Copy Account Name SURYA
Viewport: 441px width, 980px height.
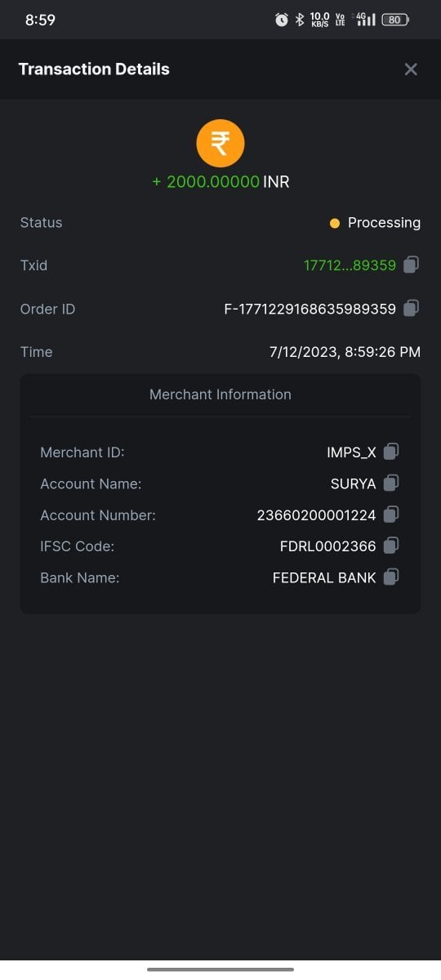391,483
